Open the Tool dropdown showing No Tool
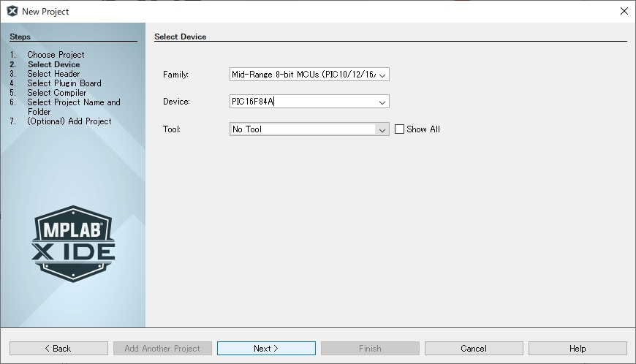Viewport: 636px width, 364px height. point(382,129)
